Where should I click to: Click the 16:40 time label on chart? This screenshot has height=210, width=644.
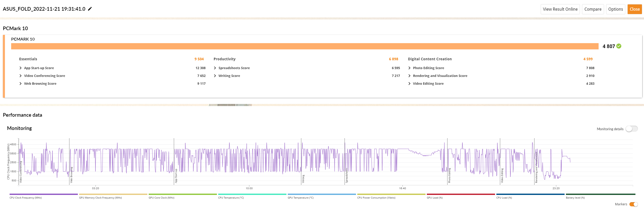point(402,188)
